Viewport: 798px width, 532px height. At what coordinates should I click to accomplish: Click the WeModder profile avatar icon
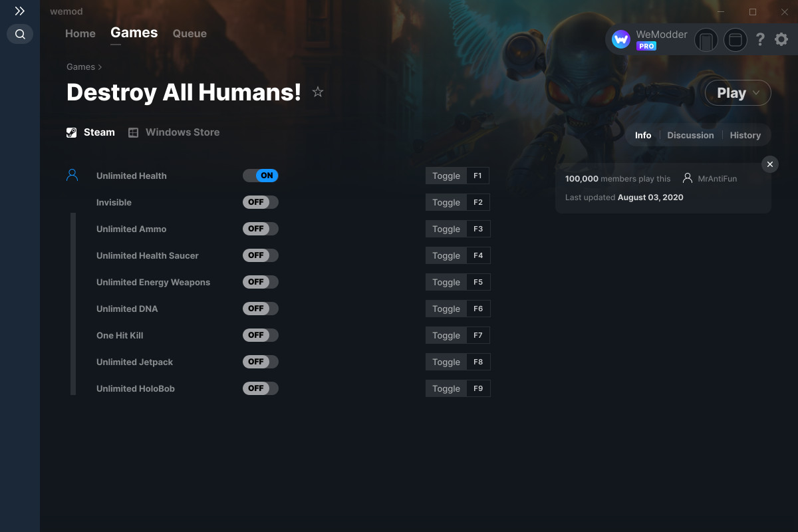pos(621,40)
